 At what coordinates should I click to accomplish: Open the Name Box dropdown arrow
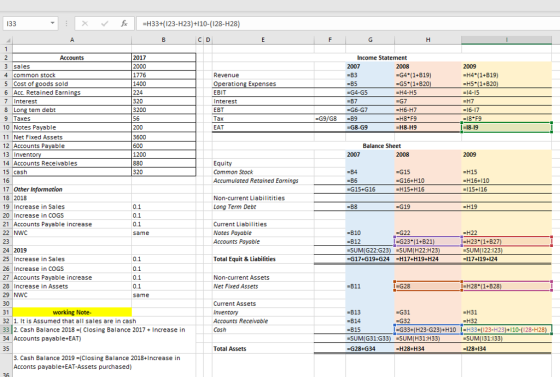[x=52, y=23]
